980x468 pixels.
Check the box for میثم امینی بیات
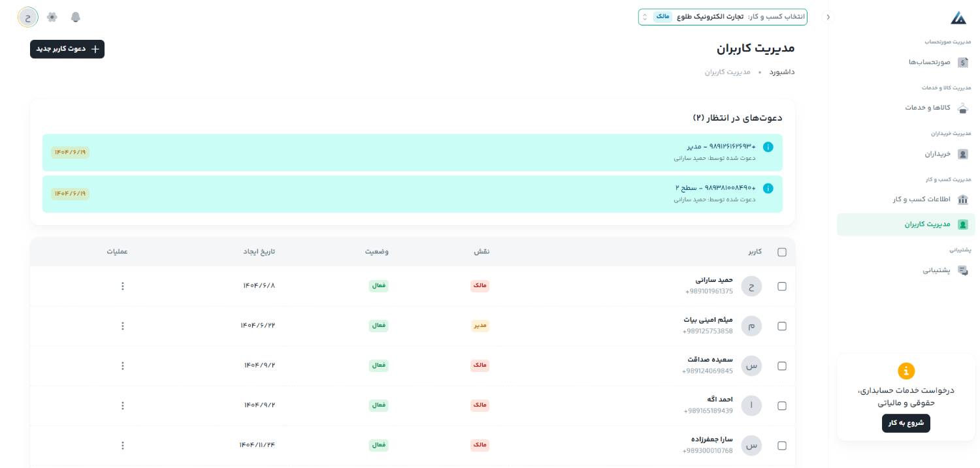coord(782,326)
